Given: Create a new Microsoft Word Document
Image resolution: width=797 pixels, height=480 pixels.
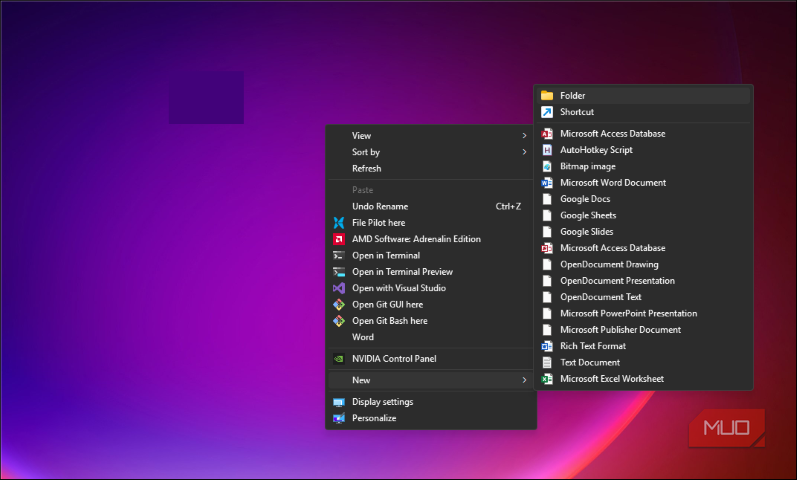Looking at the screenshot, I should pos(643,183).
